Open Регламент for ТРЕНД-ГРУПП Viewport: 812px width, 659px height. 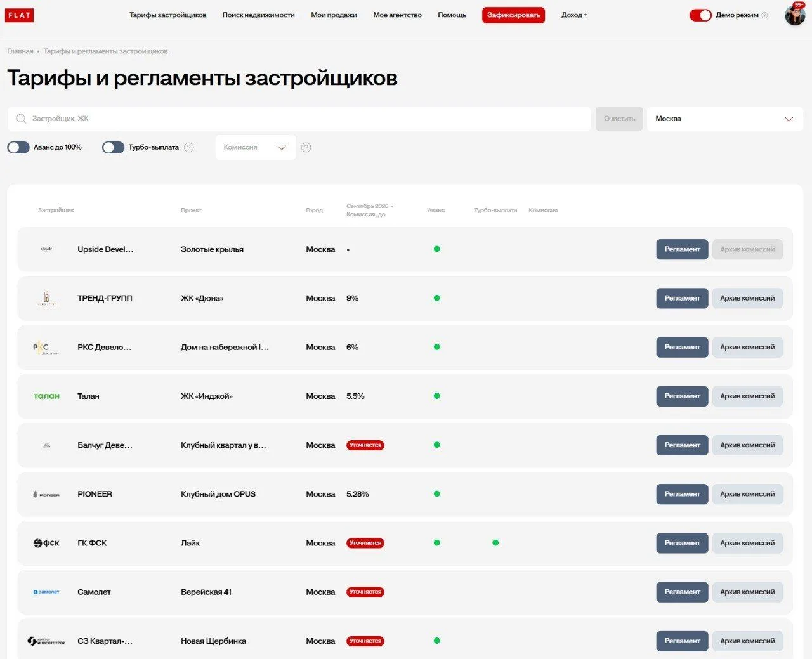682,298
